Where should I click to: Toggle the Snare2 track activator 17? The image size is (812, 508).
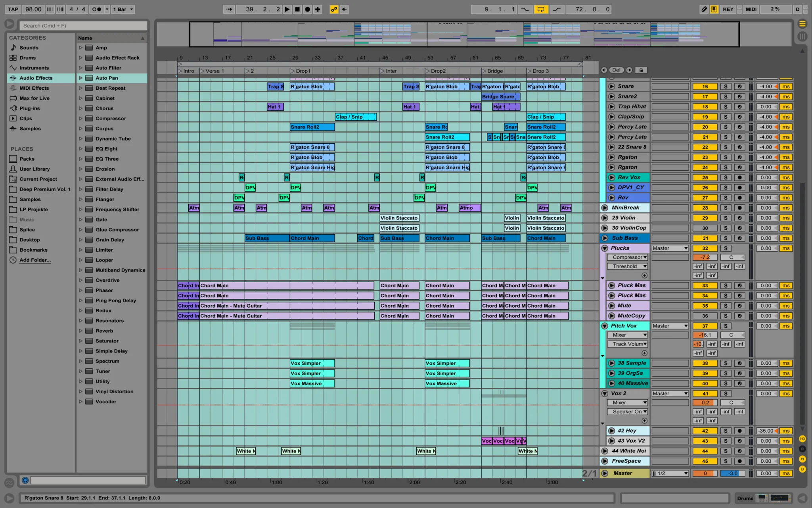[x=705, y=96]
